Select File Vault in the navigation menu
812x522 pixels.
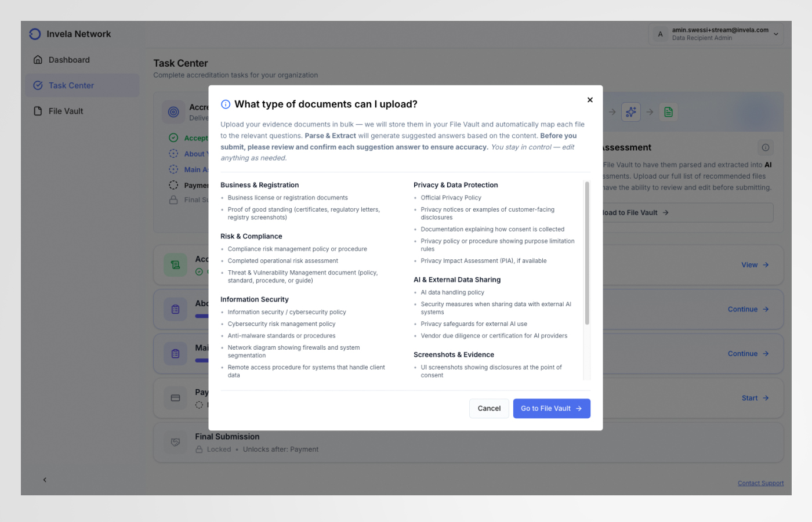coord(64,111)
